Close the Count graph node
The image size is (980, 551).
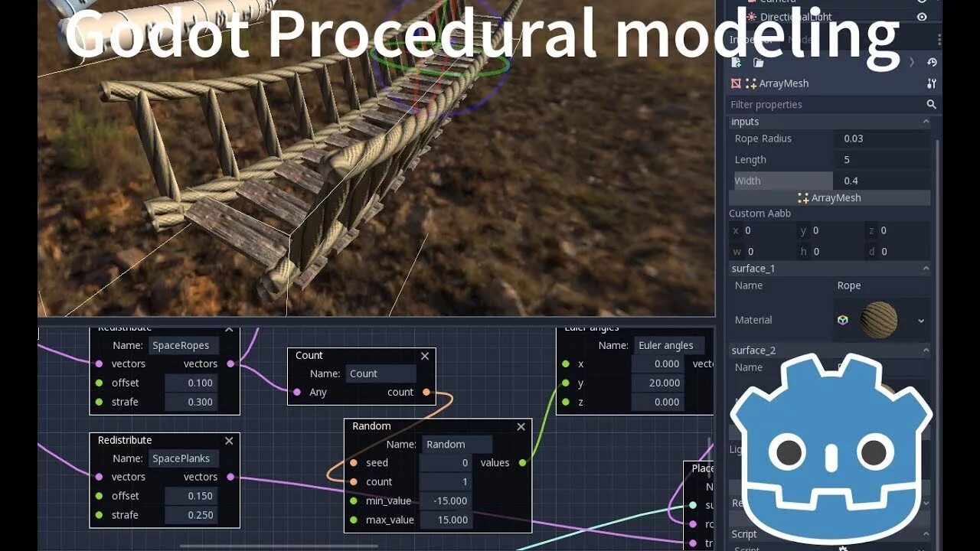pyautogui.click(x=425, y=356)
